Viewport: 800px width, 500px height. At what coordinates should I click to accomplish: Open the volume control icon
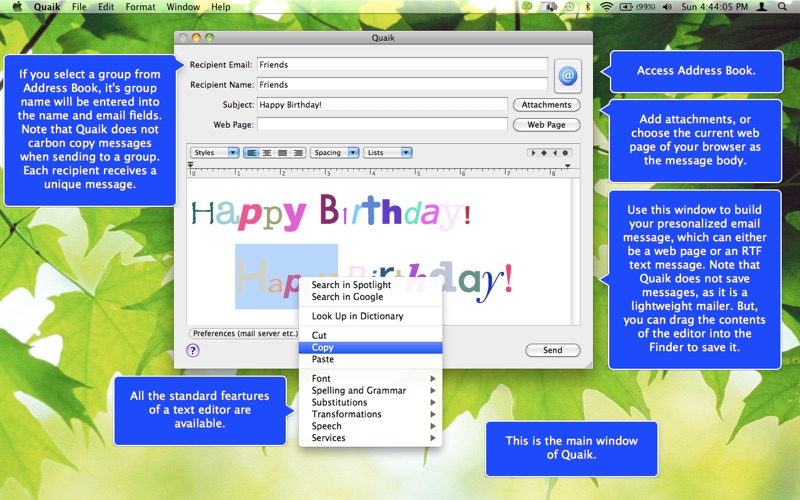667,7
